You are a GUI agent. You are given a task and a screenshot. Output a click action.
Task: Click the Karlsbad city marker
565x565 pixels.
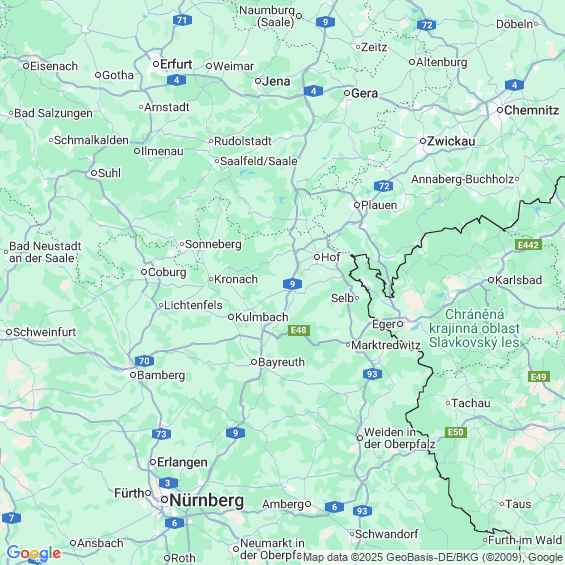coord(491,280)
